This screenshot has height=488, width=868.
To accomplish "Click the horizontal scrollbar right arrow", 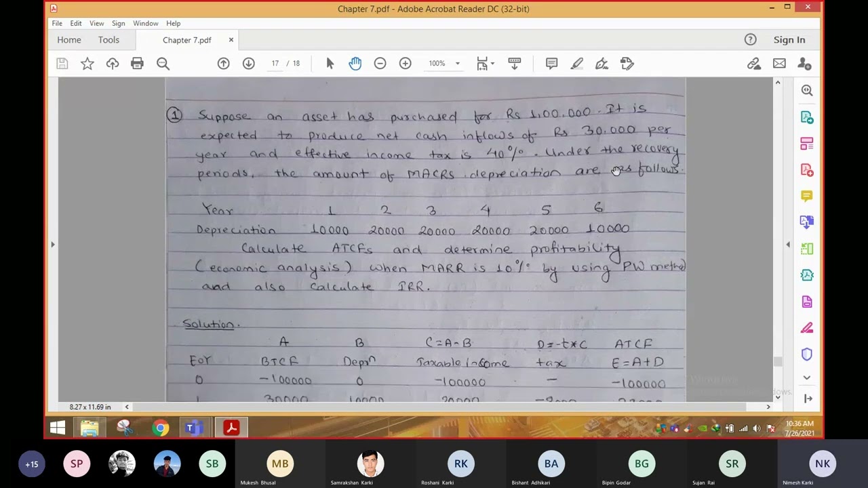I will click(x=768, y=407).
